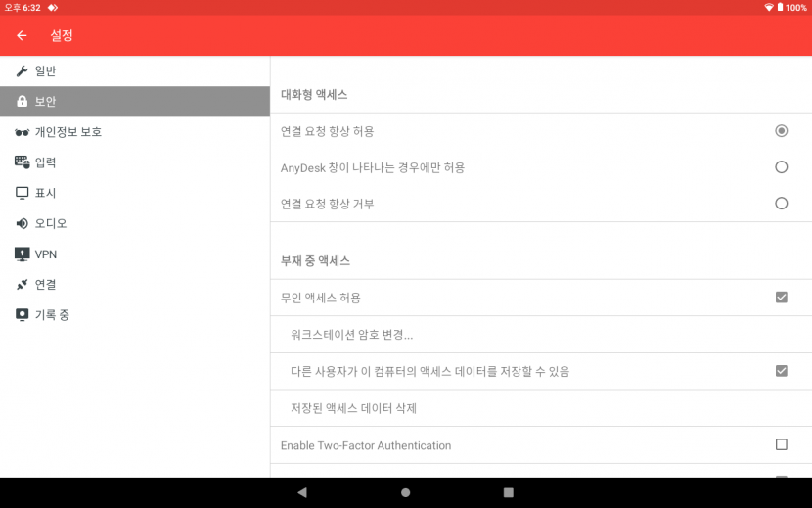This screenshot has width=812, height=508.
Task: Click the Enable Two-Factor Authentication label
Action: pos(366,445)
